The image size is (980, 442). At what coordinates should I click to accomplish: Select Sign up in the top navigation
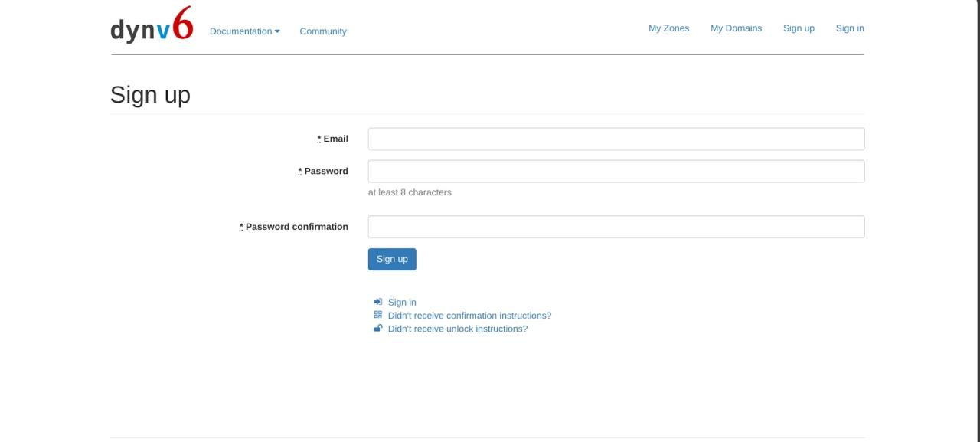799,28
